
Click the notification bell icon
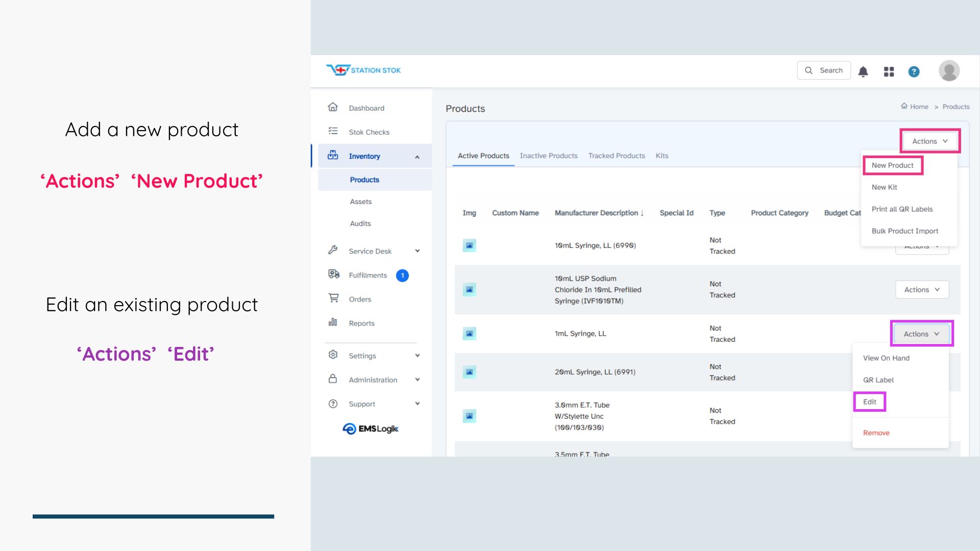[863, 71]
